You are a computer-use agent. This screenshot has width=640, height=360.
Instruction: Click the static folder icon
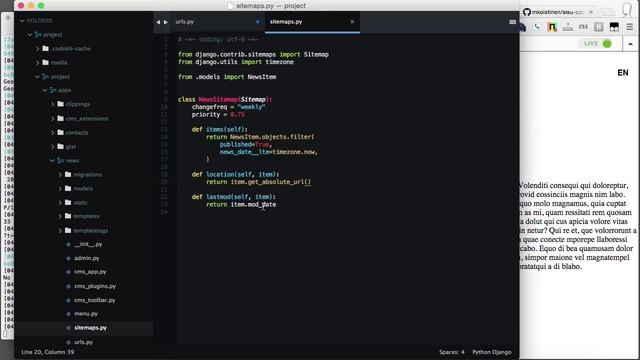[x=68, y=202]
